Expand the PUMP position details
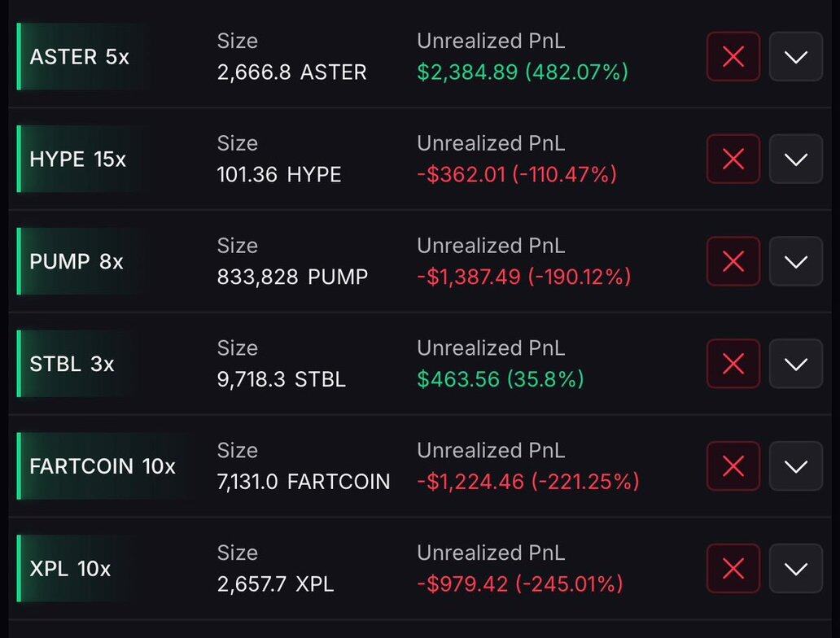840x638 pixels. pos(795,262)
